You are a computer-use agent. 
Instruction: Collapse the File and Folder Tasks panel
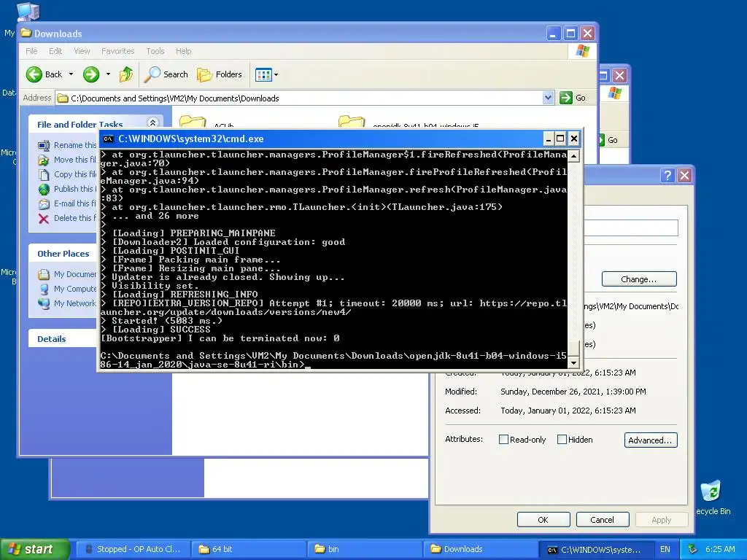(152, 122)
